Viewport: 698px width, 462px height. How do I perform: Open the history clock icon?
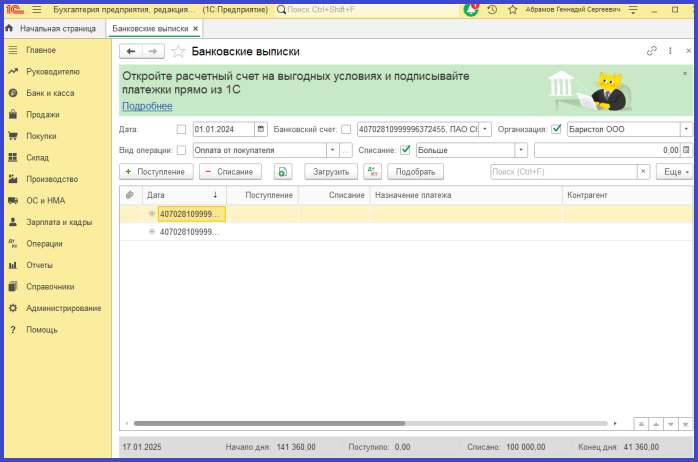[491, 9]
